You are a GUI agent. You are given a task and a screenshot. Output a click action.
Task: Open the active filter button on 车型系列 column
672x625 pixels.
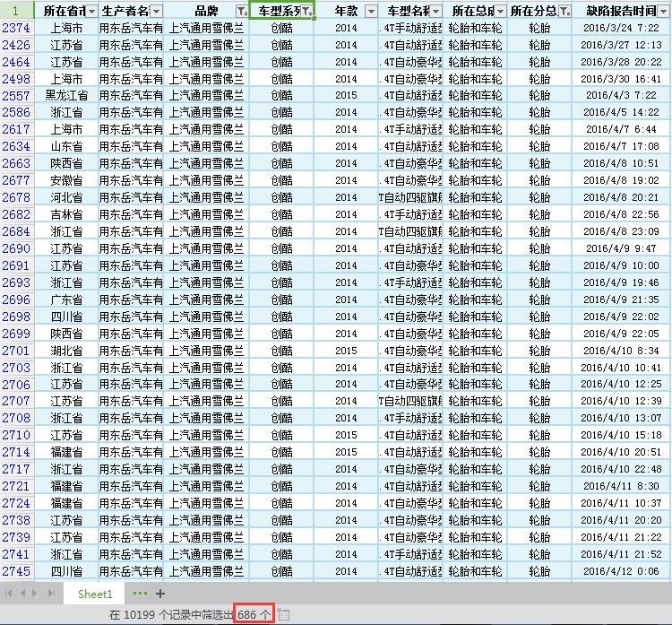coord(306,12)
